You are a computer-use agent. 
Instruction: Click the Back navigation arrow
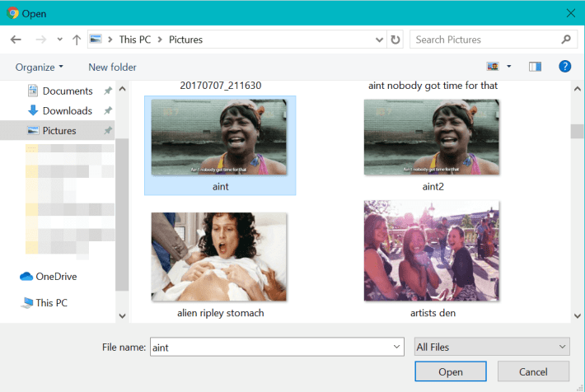pyautogui.click(x=16, y=40)
